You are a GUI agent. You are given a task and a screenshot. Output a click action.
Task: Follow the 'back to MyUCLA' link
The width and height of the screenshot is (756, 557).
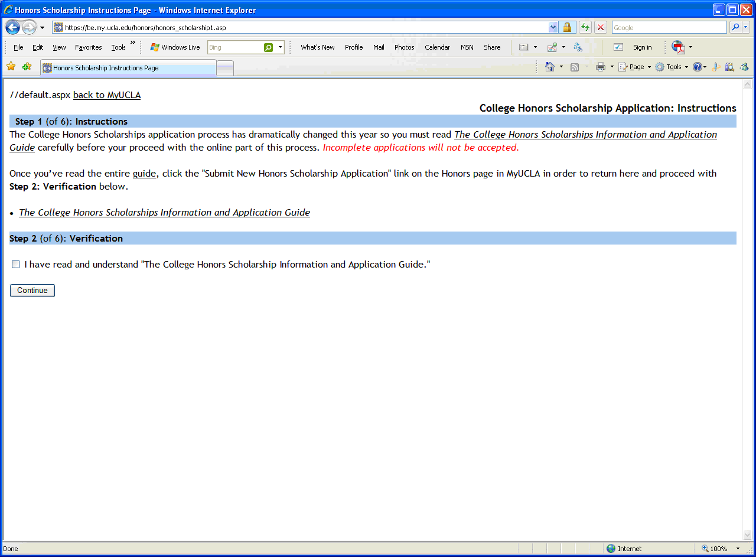pyautogui.click(x=107, y=95)
